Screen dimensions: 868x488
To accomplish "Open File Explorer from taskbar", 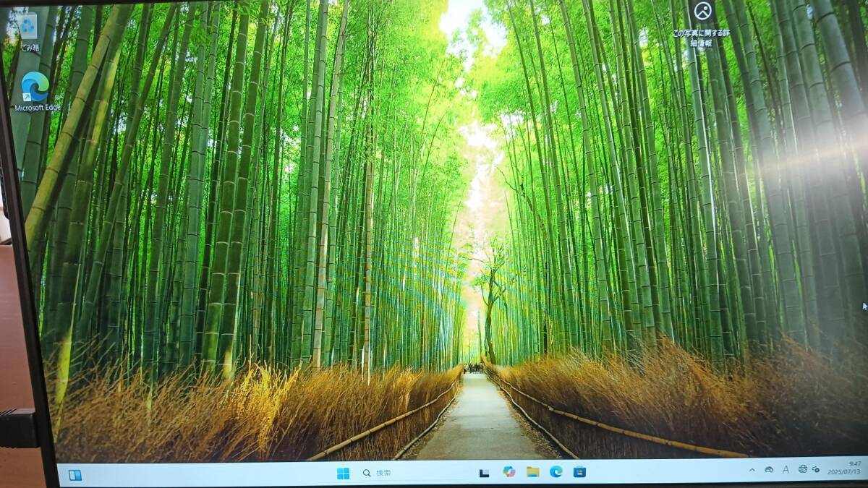I will (x=532, y=472).
